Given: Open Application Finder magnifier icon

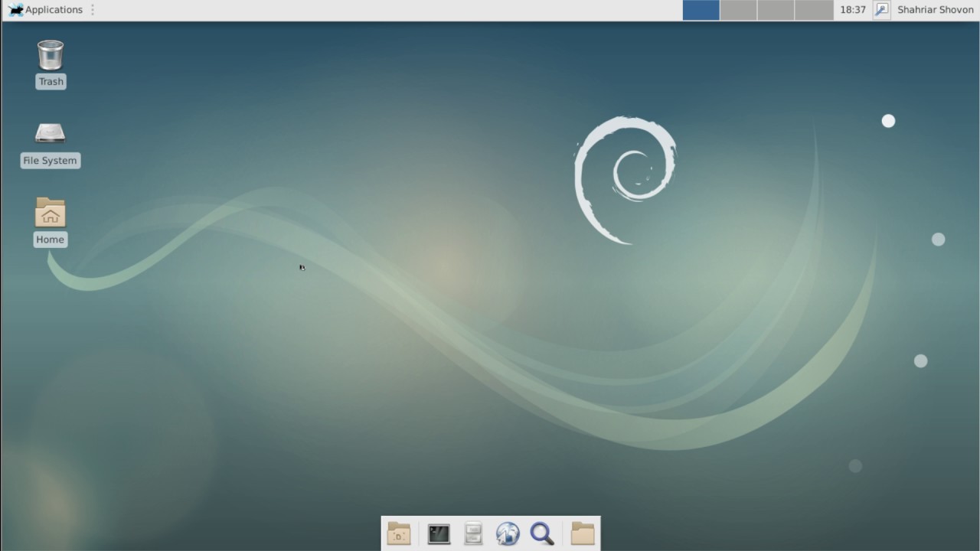Looking at the screenshot, I should point(542,533).
